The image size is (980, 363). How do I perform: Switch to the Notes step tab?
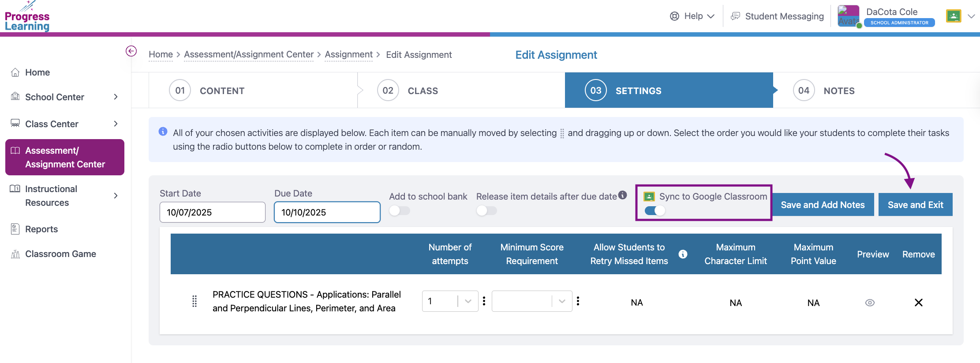tap(838, 91)
